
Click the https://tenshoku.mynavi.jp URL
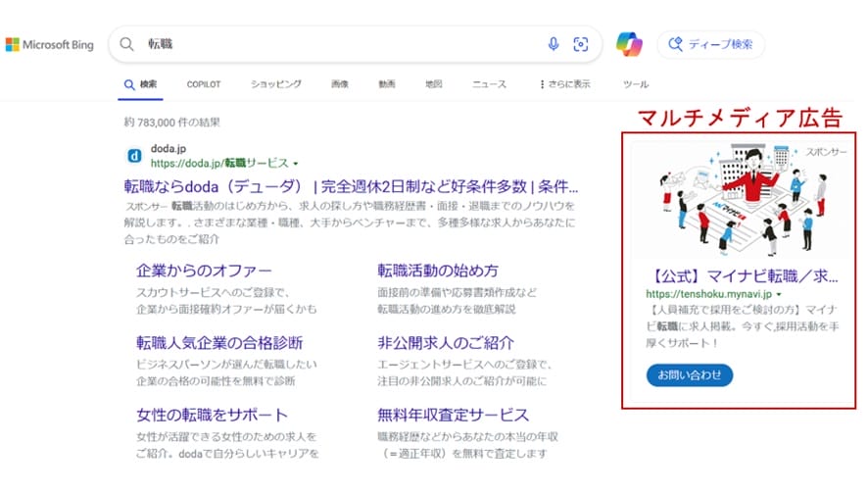pyautogui.click(x=708, y=294)
